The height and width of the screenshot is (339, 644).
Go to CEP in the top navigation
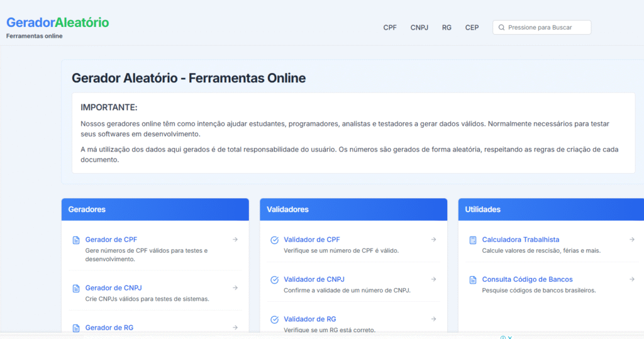pos(472,28)
